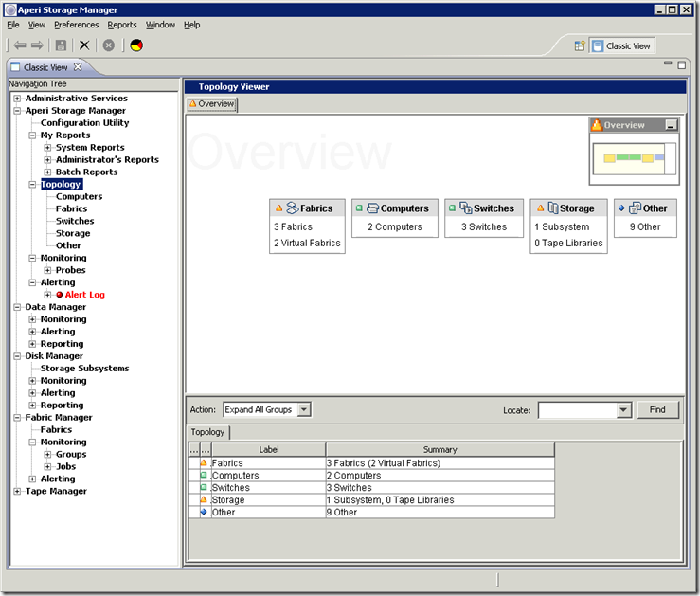Click the blue diamond in Other table row
The height and width of the screenshot is (596, 700).
tap(204, 512)
